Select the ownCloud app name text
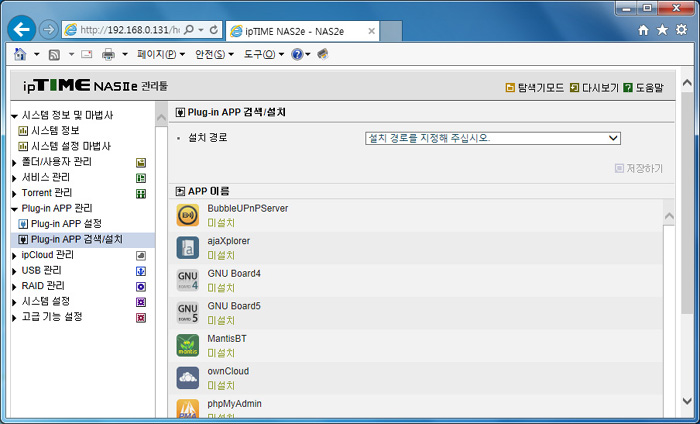Image resolution: width=700 pixels, height=424 pixels. (x=228, y=371)
